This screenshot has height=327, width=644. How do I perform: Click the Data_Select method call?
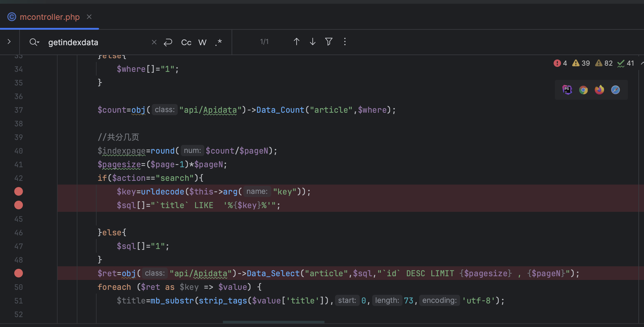pos(273,273)
